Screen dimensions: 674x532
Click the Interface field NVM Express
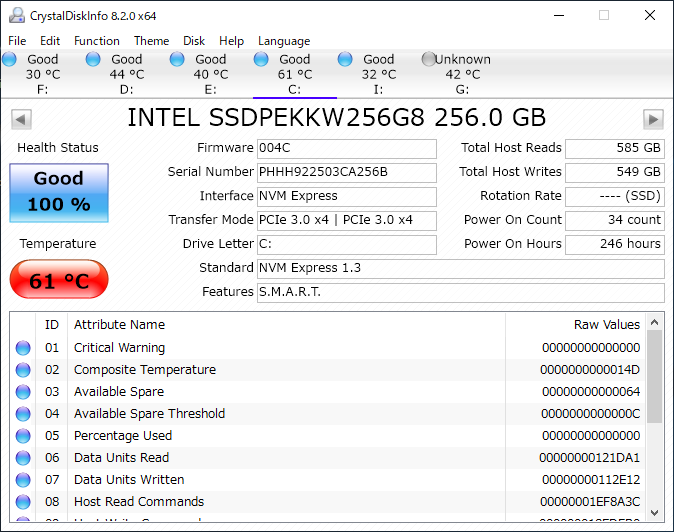346,197
